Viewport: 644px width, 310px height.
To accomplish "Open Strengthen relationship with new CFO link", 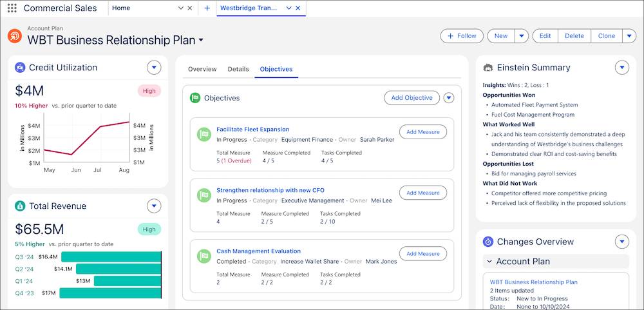I will click(270, 190).
